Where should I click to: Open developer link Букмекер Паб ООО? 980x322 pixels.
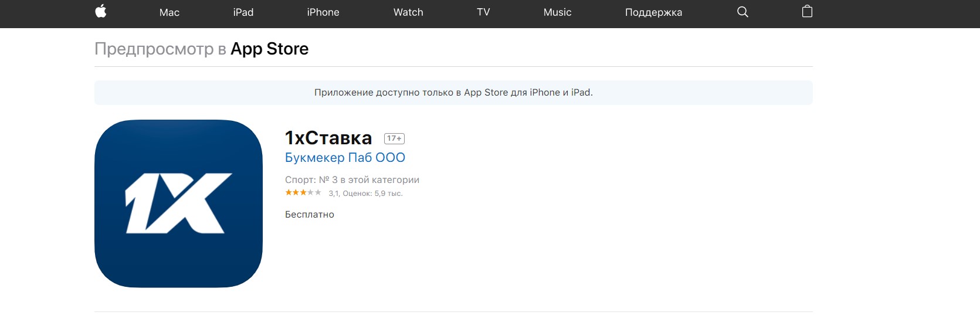345,158
